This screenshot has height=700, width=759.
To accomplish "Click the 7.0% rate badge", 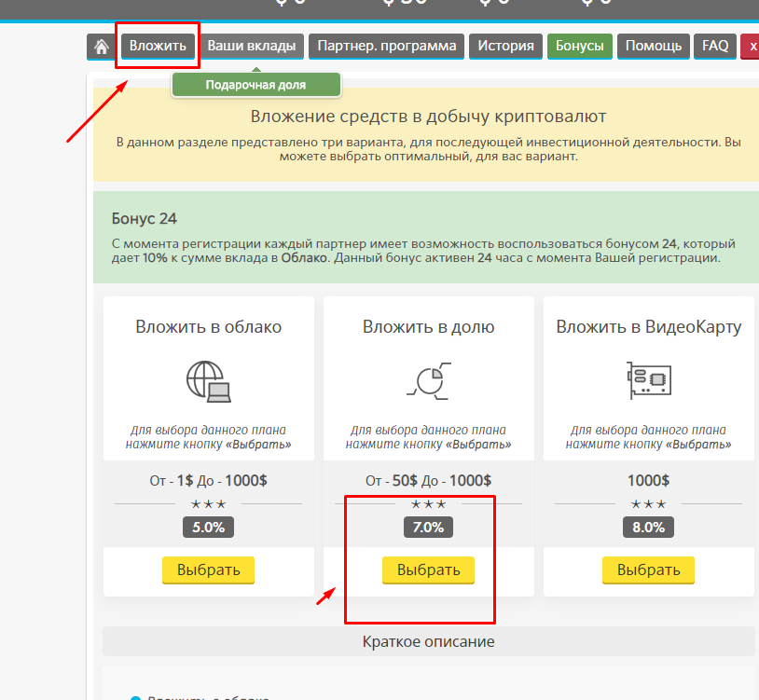I will (x=428, y=527).
